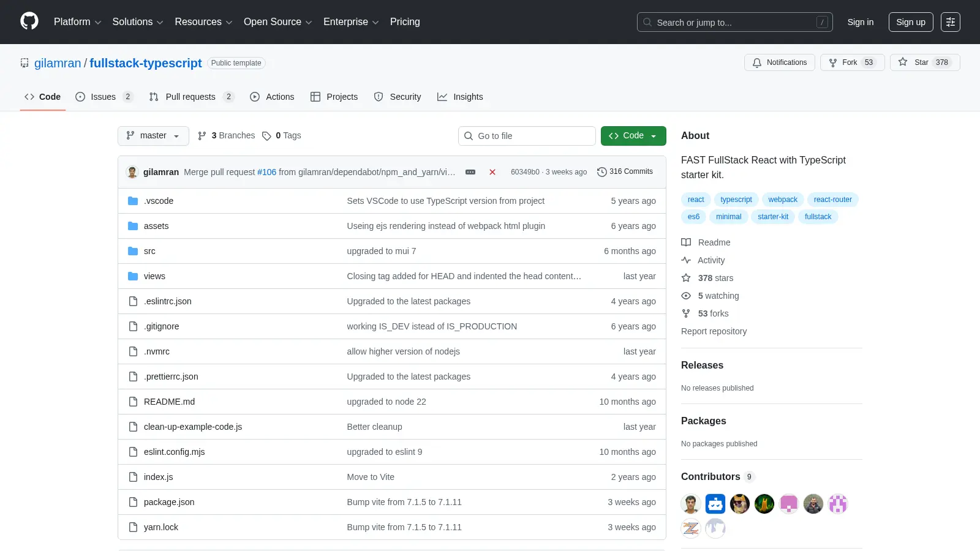Open the yarn.lock file
This screenshot has width=980, height=551.
coord(161,527)
